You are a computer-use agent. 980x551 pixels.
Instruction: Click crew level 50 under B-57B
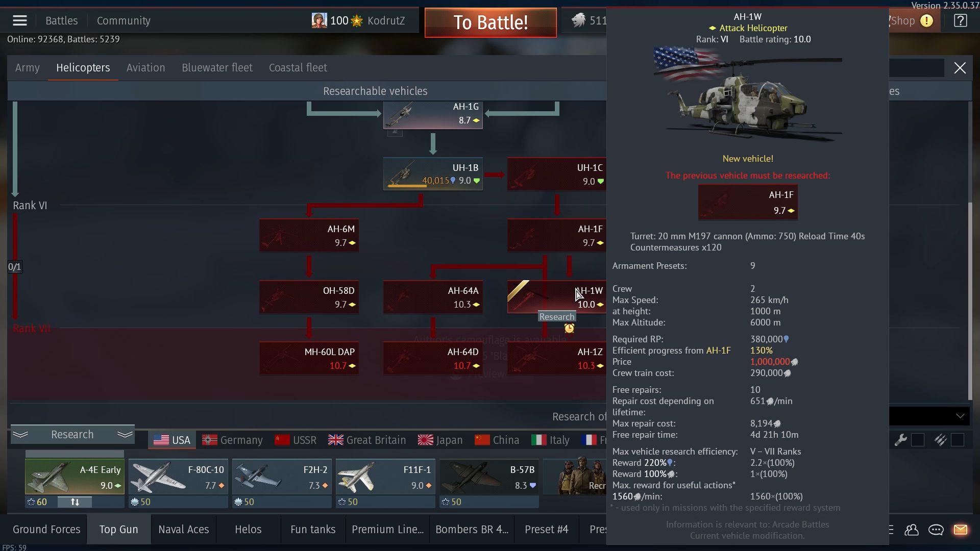point(451,502)
